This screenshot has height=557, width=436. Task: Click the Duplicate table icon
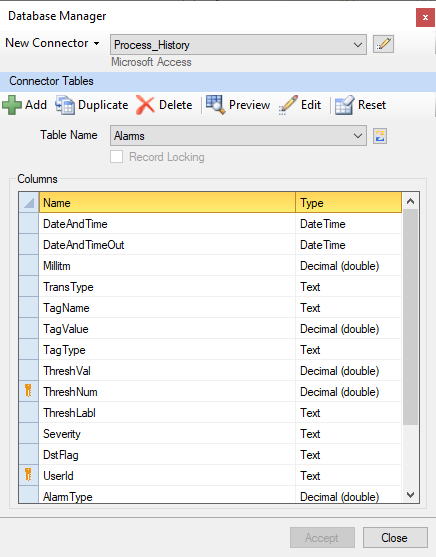click(65, 105)
